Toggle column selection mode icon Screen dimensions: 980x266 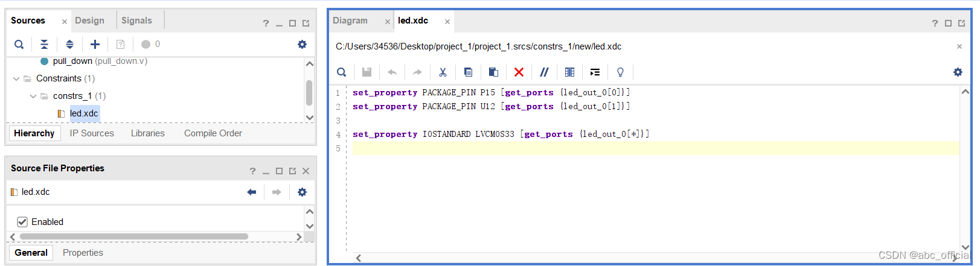[x=569, y=72]
